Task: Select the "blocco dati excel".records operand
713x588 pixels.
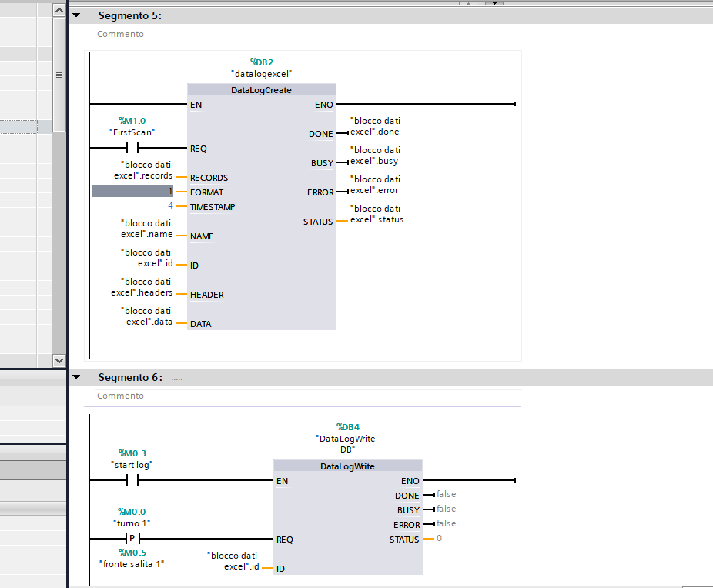Action: coord(143,170)
